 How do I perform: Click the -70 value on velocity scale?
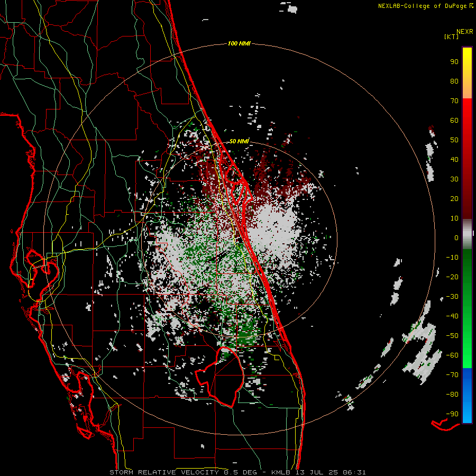coord(452,375)
